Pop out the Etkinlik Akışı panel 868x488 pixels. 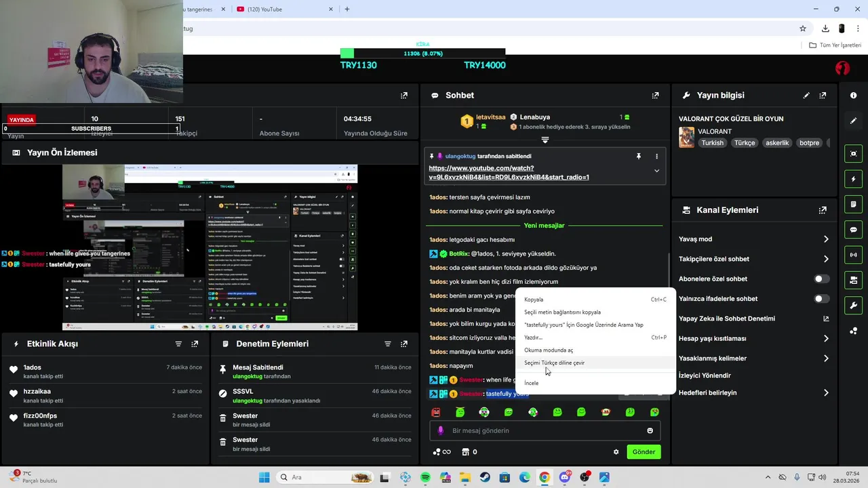click(195, 344)
